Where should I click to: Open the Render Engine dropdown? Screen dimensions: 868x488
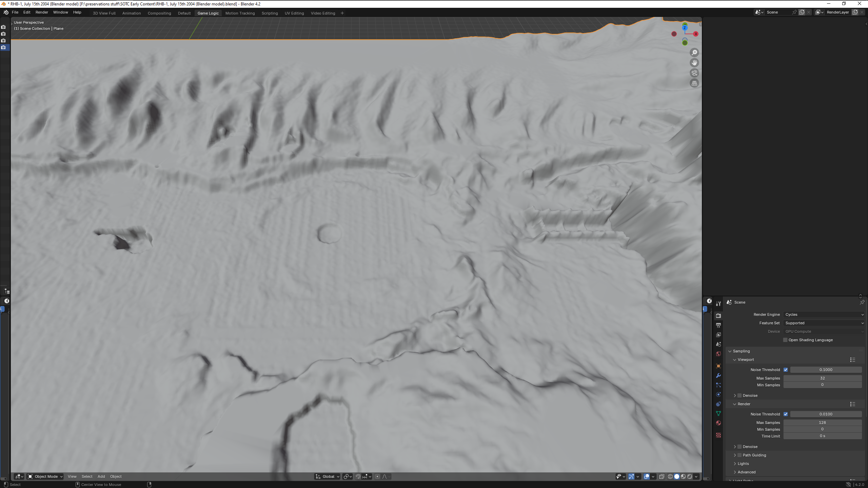824,314
